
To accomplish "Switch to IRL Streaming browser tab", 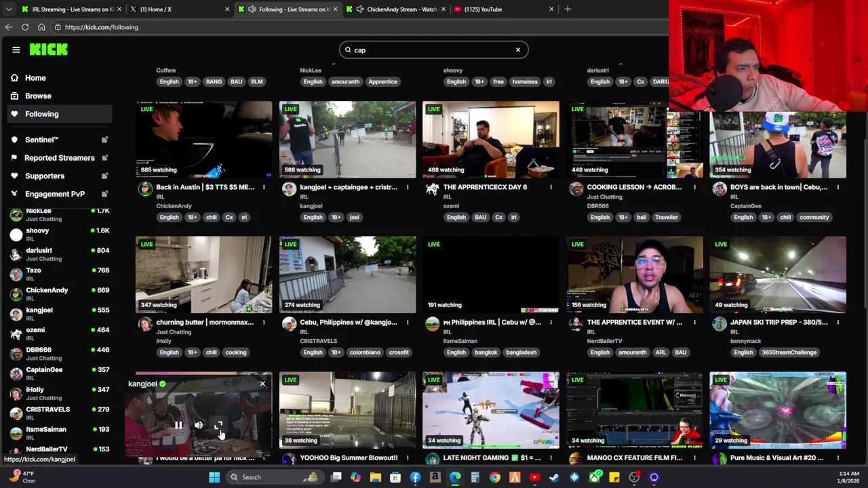I will tap(71, 9).
